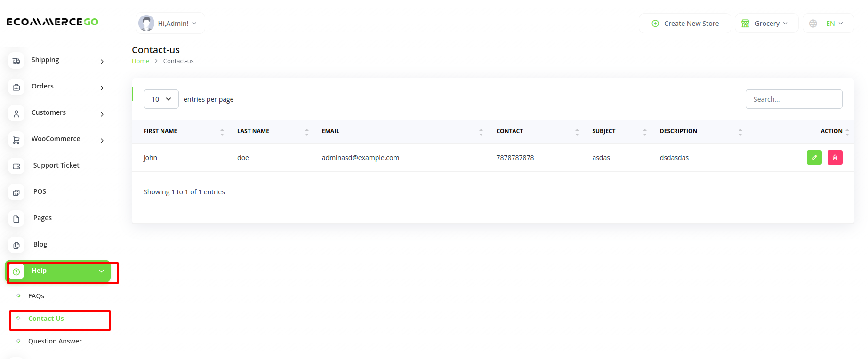Click the email adminasd@example.com cell
868x359 pixels.
(x=361, y=158)
